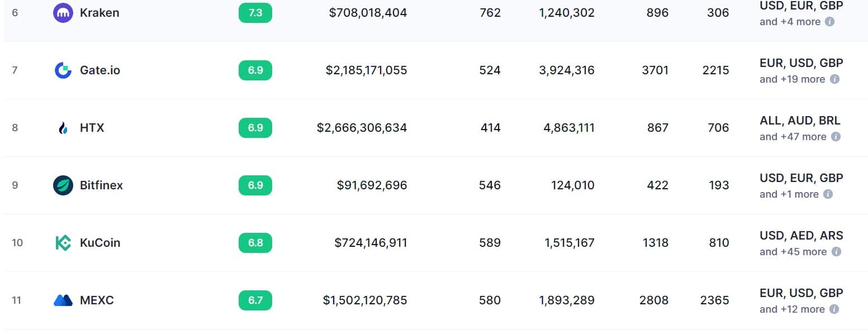Click the KuCoin logo icon
The image size is (868, 330).
63,243
